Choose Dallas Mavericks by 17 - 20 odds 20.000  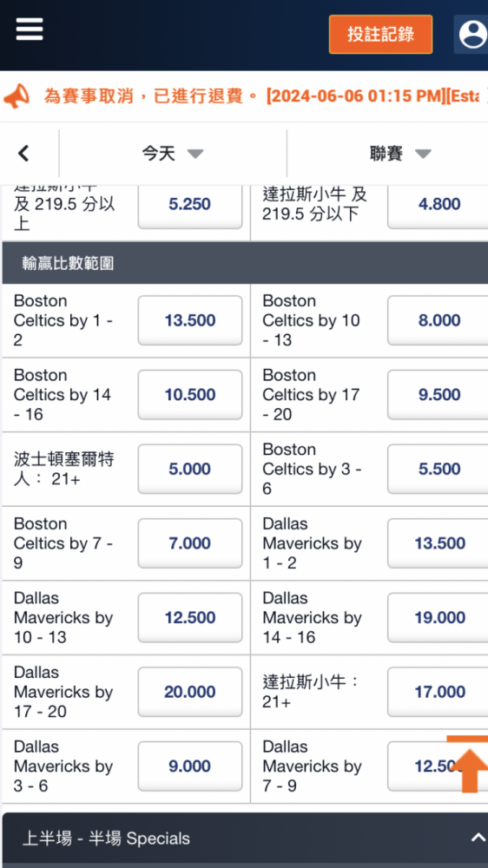(x=190, y=692)
